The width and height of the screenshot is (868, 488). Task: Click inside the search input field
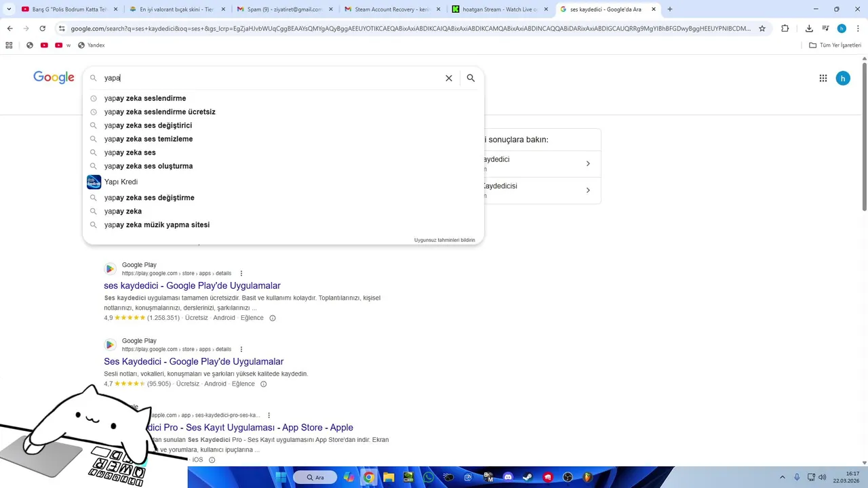point(271,78)
